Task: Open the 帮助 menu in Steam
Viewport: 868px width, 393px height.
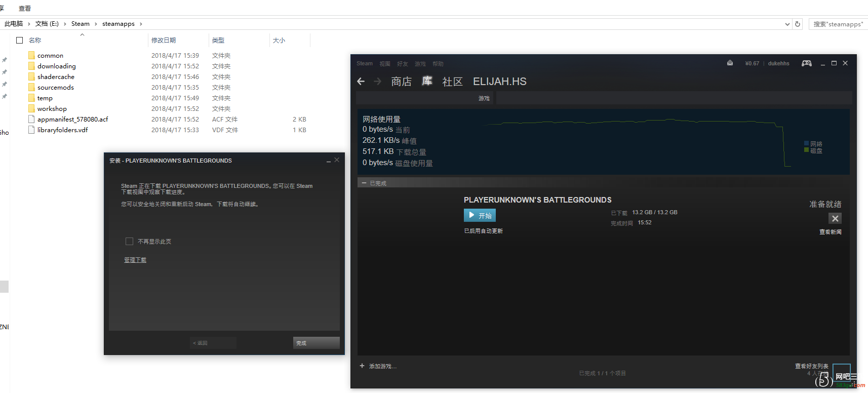Action: coord(438,64)
